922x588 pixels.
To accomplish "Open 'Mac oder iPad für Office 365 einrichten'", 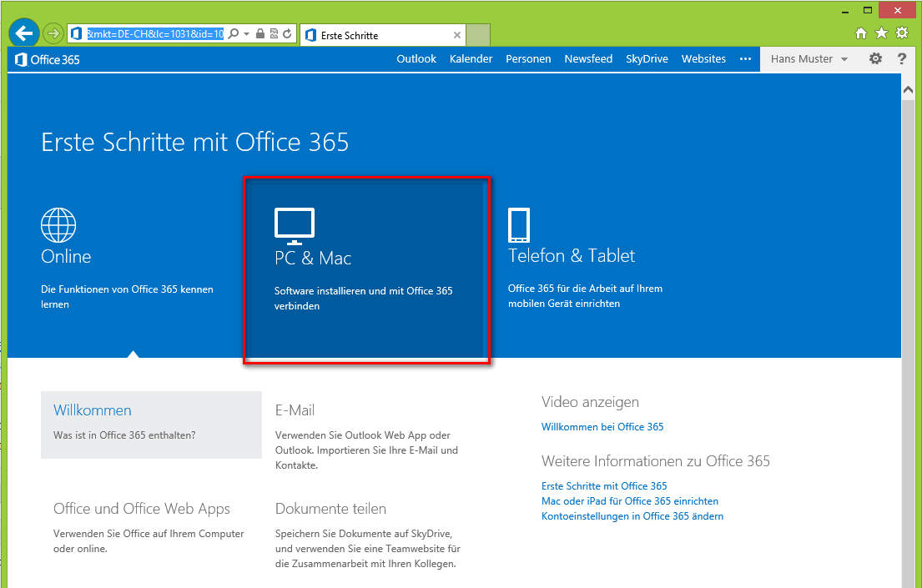I will click(630, 501).
